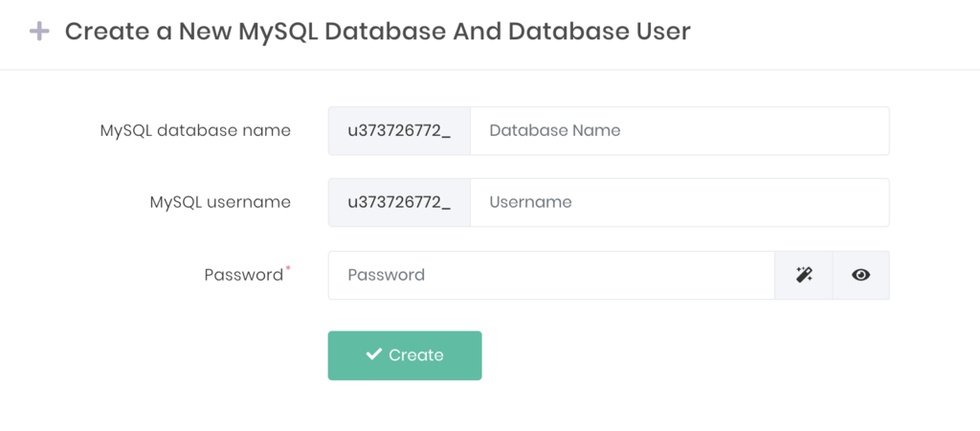The image size is (980, 431).
Task: Click the 'Database Name' placeholder text
Action: pyautogui.click(x=555, y=130)
